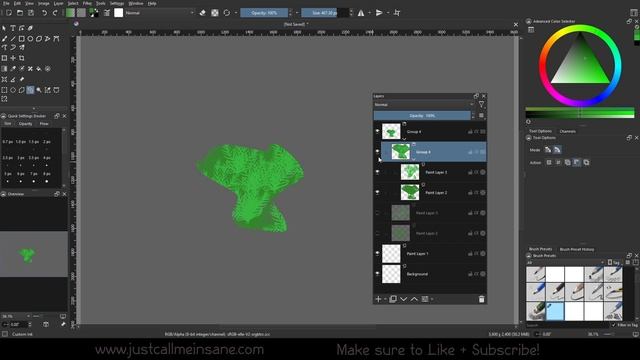Open the zoom level dropdown at bottom-left
This screenshot has width=640, height=360.
(16, 316)
